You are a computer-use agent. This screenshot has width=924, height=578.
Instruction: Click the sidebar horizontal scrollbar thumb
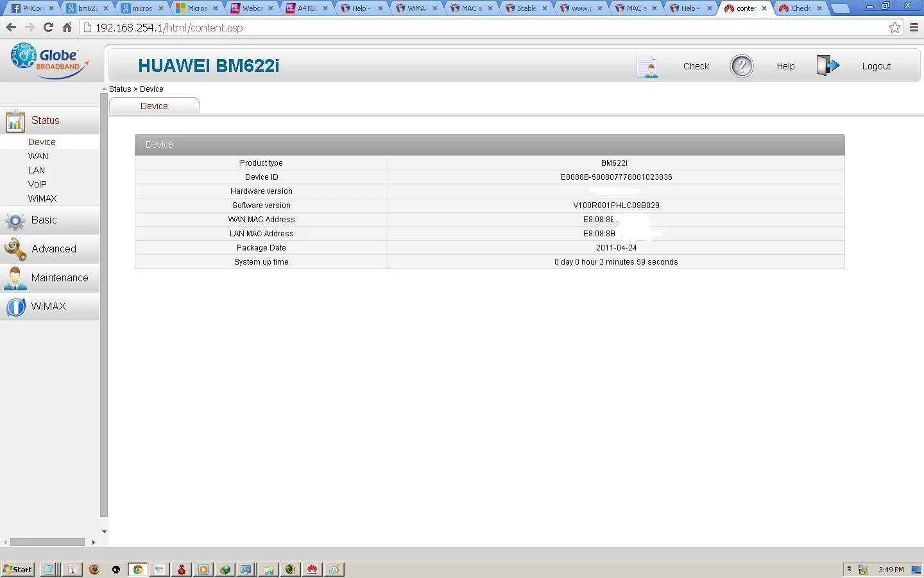point(47,542)
